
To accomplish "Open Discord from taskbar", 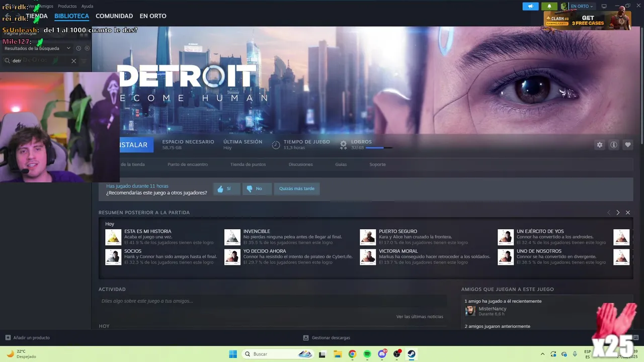I will 382,354.
